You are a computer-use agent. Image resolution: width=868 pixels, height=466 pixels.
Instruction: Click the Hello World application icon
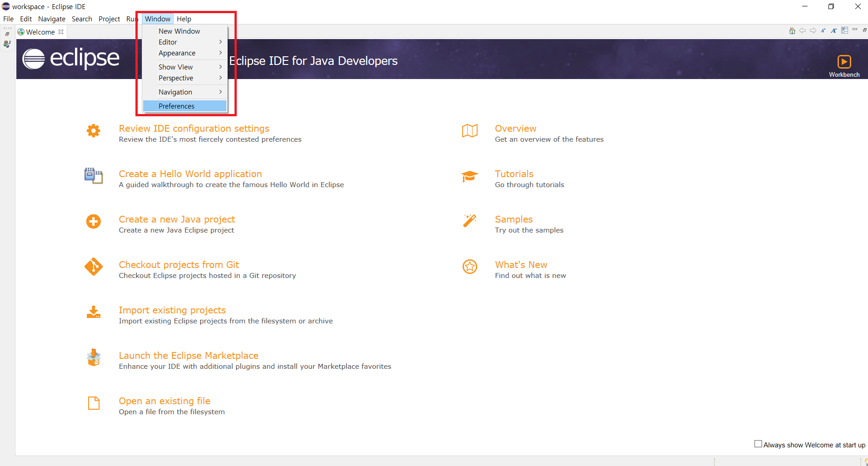(x=94, y=176)
